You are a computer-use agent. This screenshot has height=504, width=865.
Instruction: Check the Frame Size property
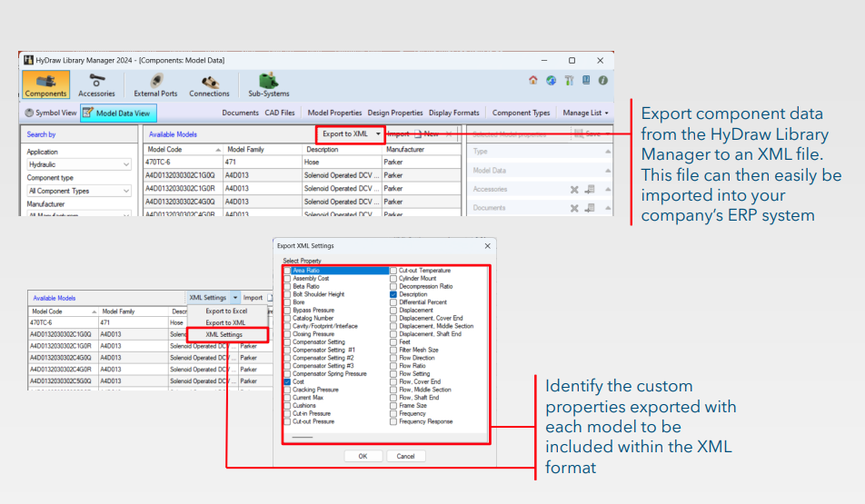click(x=393, y=405)
